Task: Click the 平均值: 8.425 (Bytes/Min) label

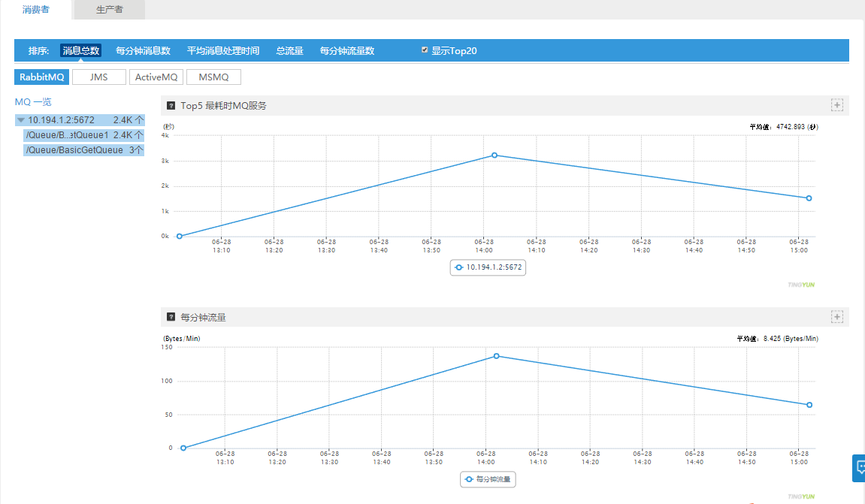Action: (x=777, y=339)
